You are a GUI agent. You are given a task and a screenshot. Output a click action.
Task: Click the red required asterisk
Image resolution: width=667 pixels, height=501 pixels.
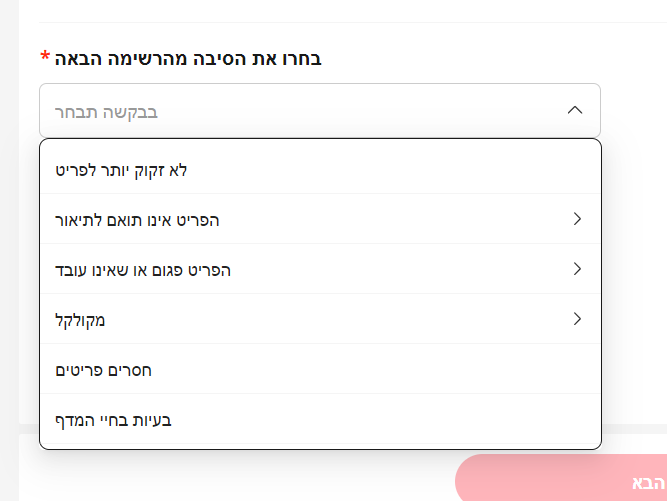[x=44, y=58]
